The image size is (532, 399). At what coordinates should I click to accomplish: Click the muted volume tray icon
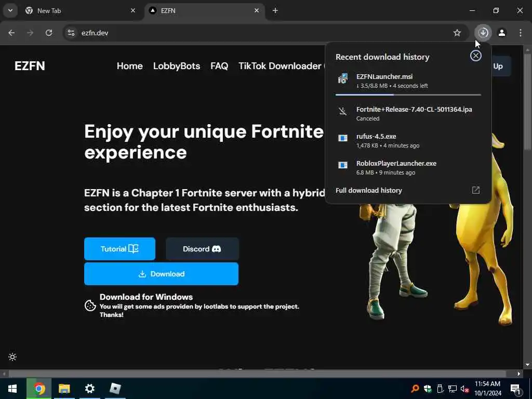(x=465, y=389)
